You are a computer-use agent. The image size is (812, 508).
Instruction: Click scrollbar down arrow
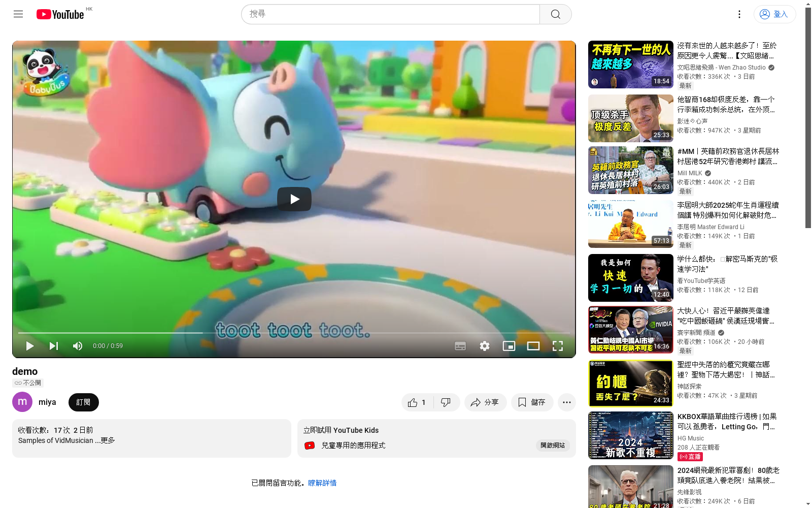pos(808,504)
